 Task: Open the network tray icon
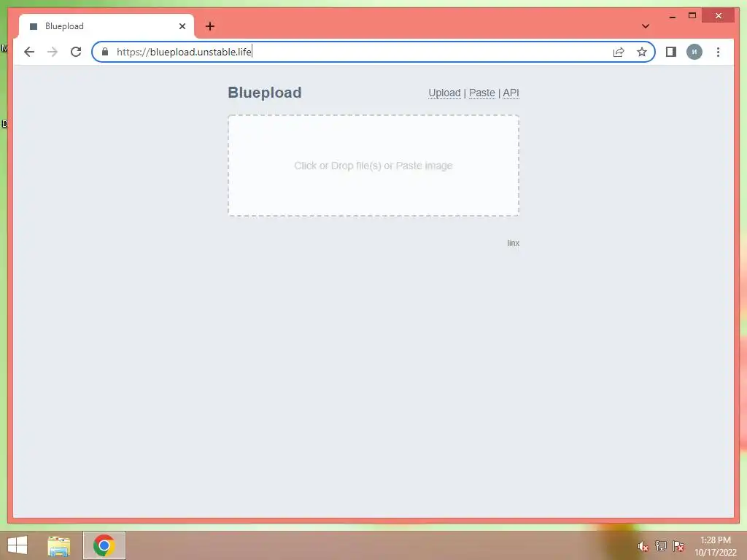[x=661, y=545]
